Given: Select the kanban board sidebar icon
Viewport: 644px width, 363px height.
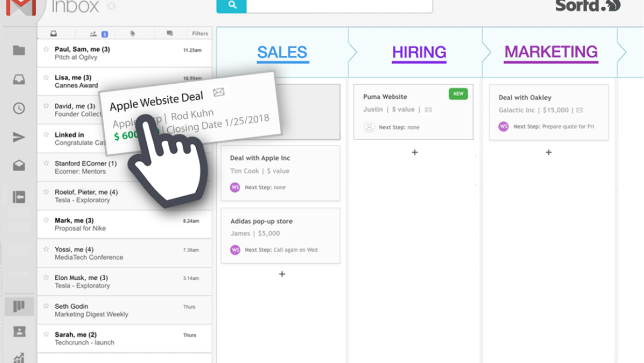Looking at the screenshot, I should click(19, 306).
